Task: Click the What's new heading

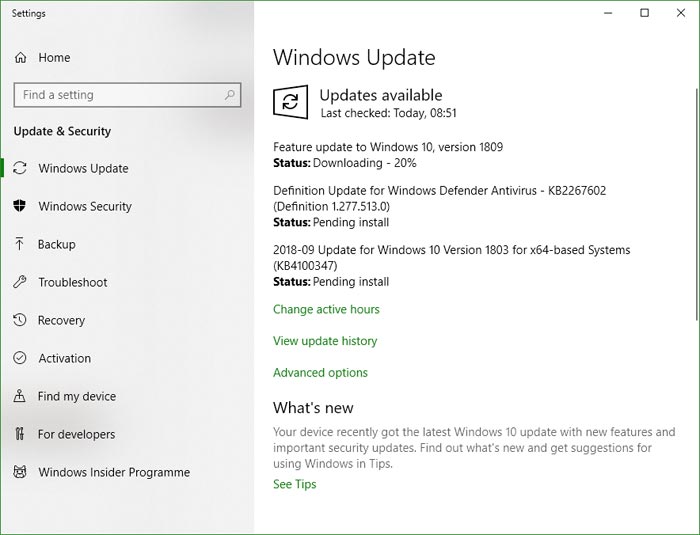Action: [x=313, y=407]
